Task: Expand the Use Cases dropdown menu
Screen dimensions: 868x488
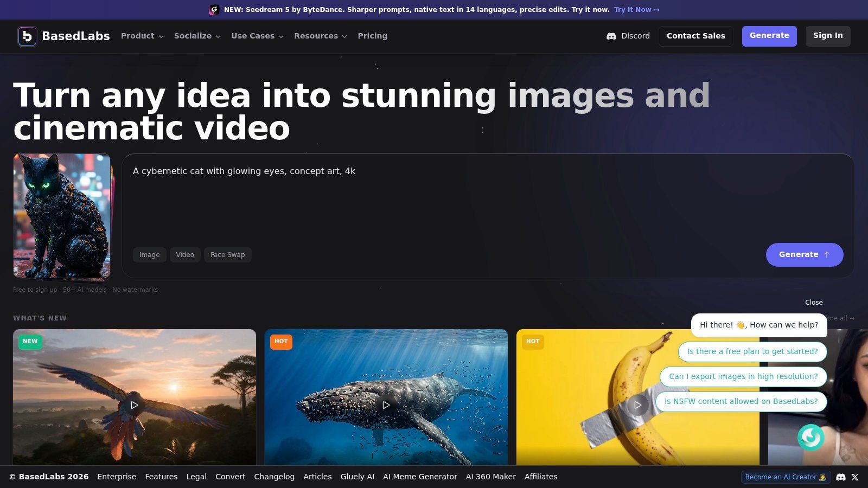Action: pos(257,36)
